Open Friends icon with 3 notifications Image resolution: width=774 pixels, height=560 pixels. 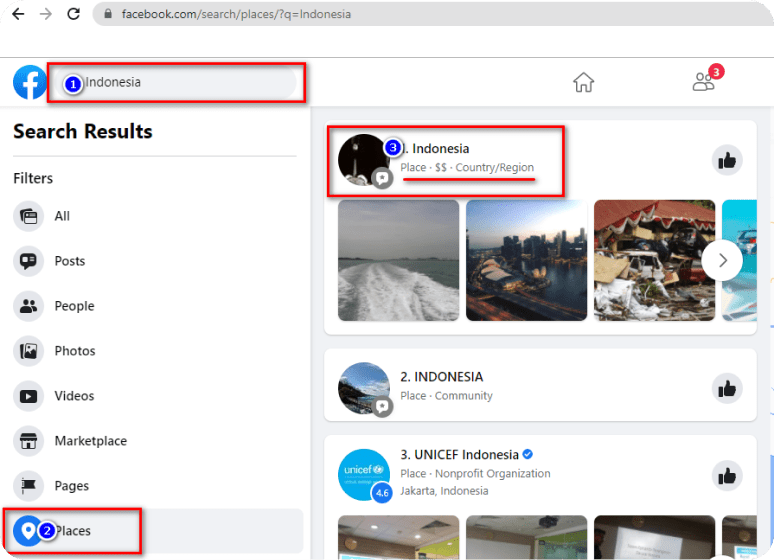coord(704,81)
